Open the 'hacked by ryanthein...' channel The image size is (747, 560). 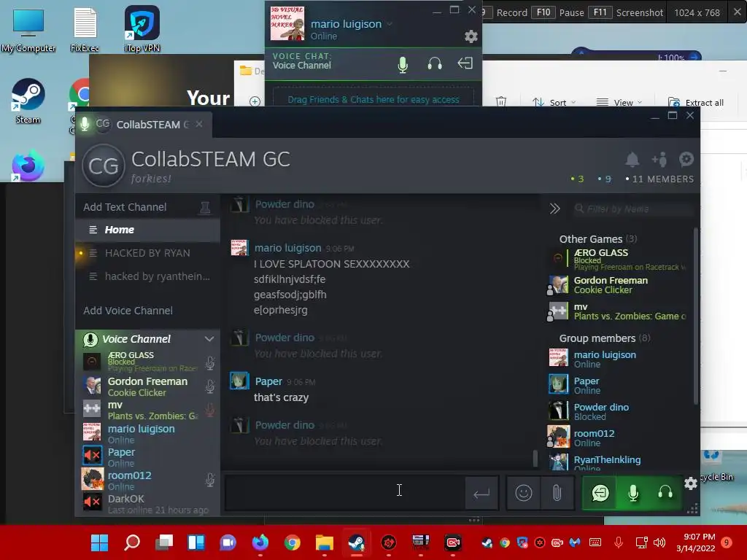(x=147, y=276)
